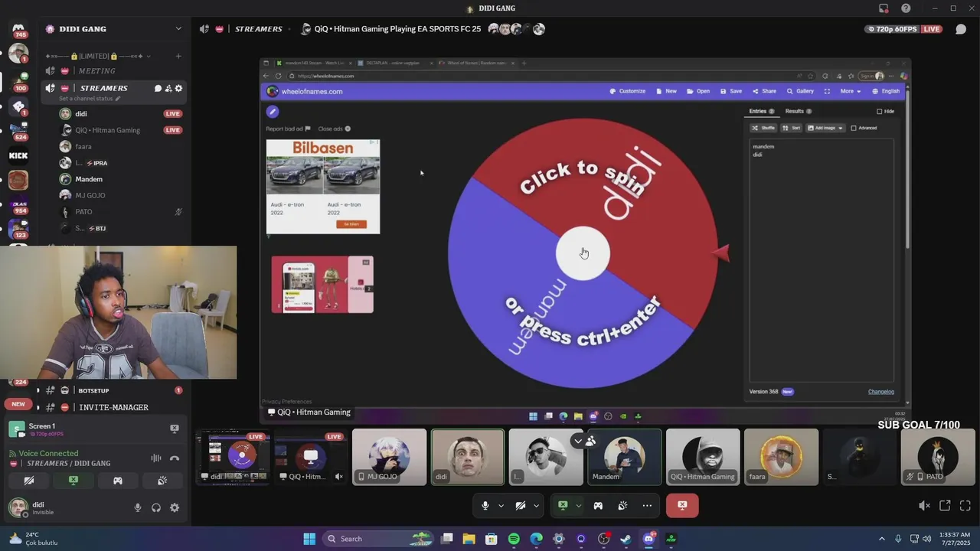Mute microphone in user panel
This screenshot has height=551, width=980.
(x=138, y=507)
